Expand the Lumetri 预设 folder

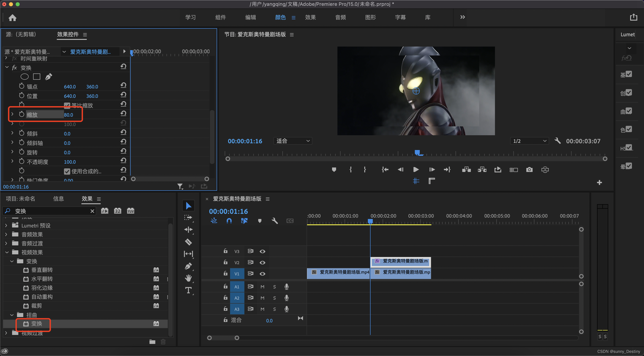point(6,225)
